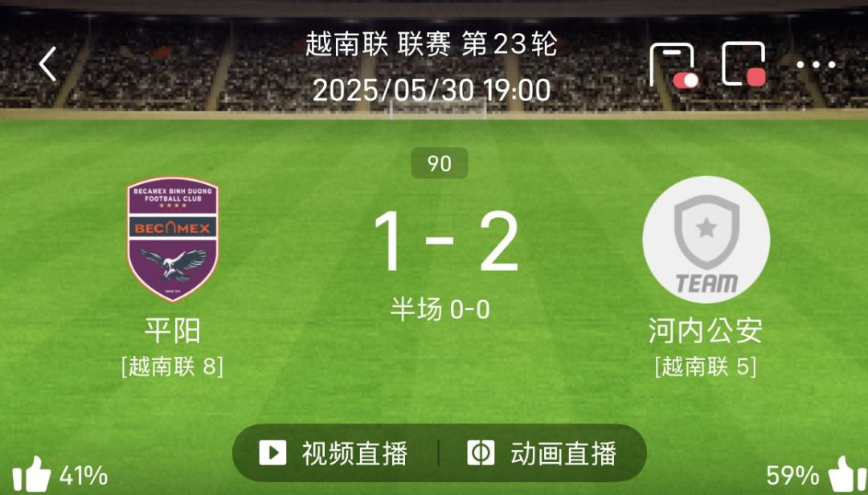
Task: Click the away ranking [越南联 5]
Action: (706, 366)
